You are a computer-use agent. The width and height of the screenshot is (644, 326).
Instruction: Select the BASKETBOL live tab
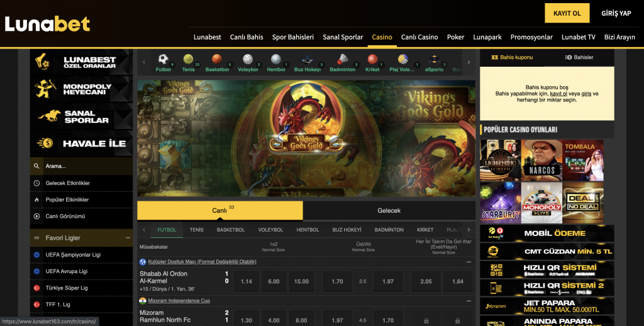231,230
